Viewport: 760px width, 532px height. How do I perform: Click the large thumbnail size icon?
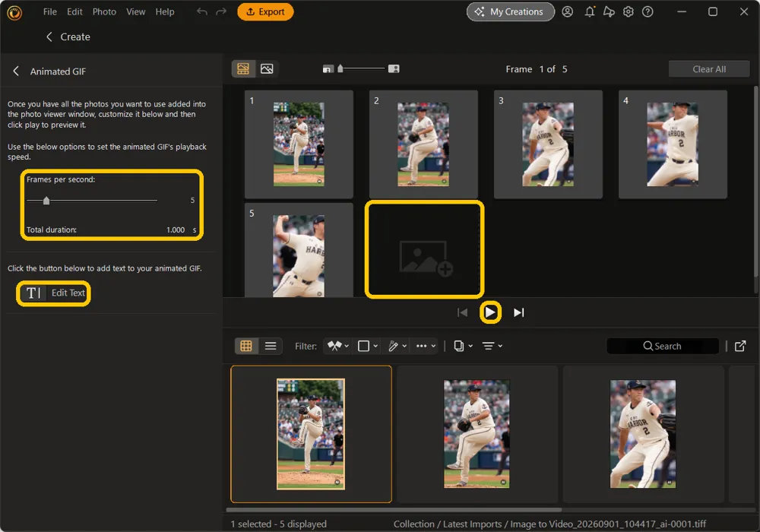click(x=394, y=69)
